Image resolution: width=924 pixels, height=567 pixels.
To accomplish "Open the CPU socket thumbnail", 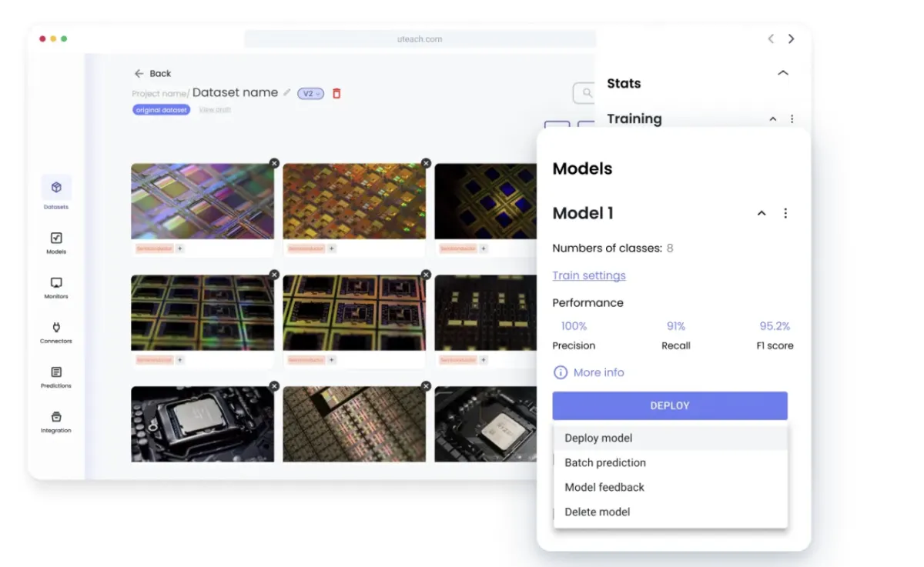I will [x=203, y=424].
